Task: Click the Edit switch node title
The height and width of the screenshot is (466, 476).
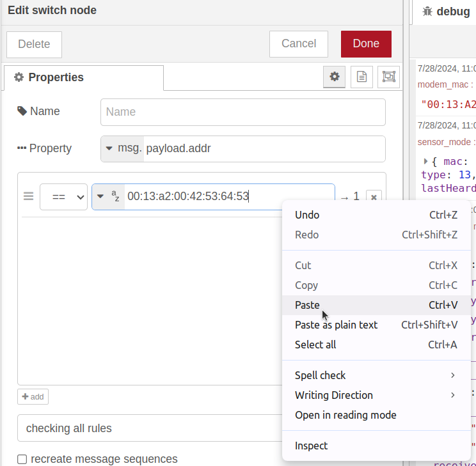Action: pyautogui.click(x=52, y=10)
